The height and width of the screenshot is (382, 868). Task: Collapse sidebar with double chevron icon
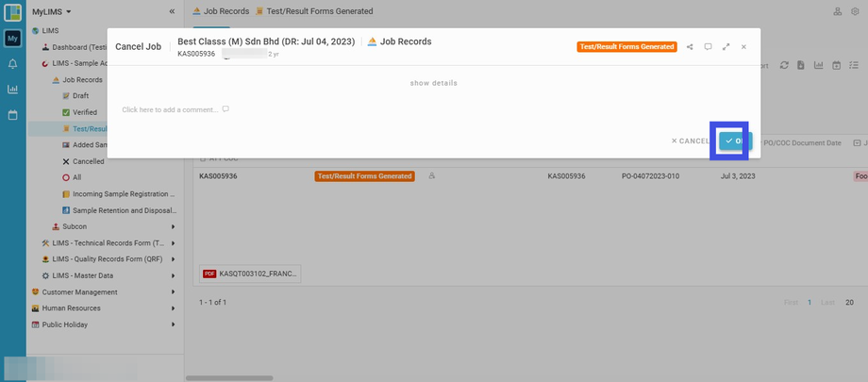click(172, 11)
